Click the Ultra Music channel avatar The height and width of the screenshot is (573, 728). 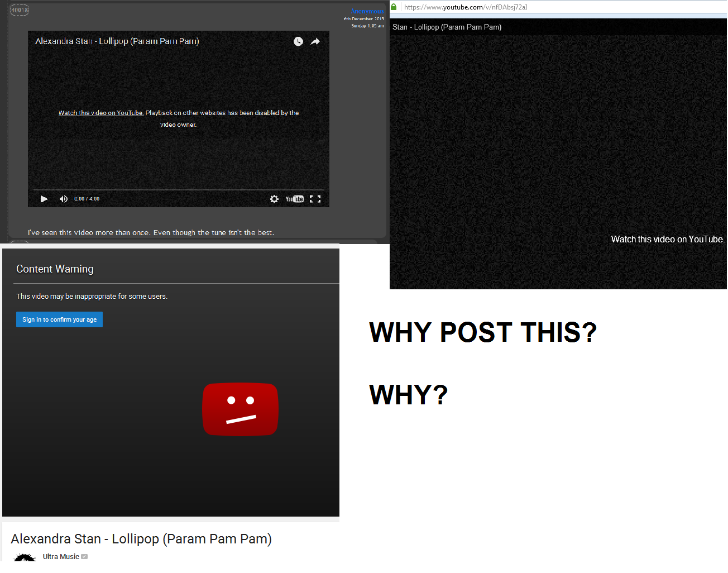pyautogui.click(x=25, y=557)
